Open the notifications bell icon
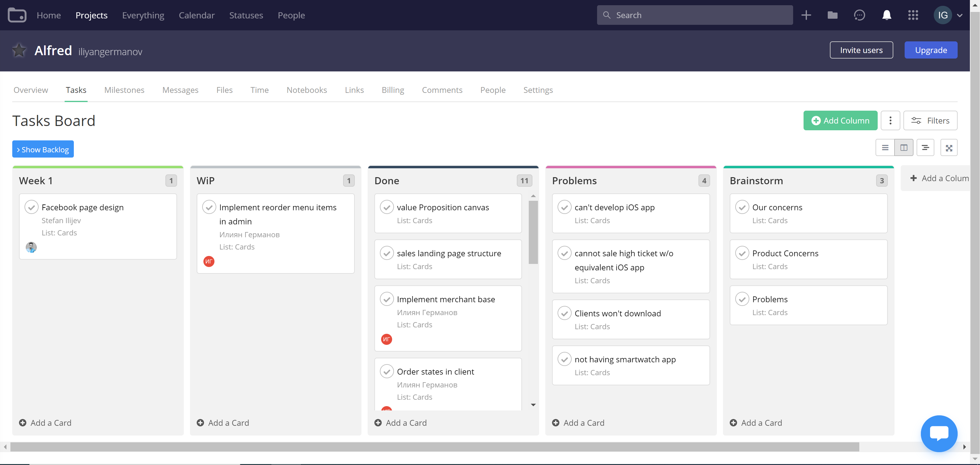 click(x=887, y=15)
